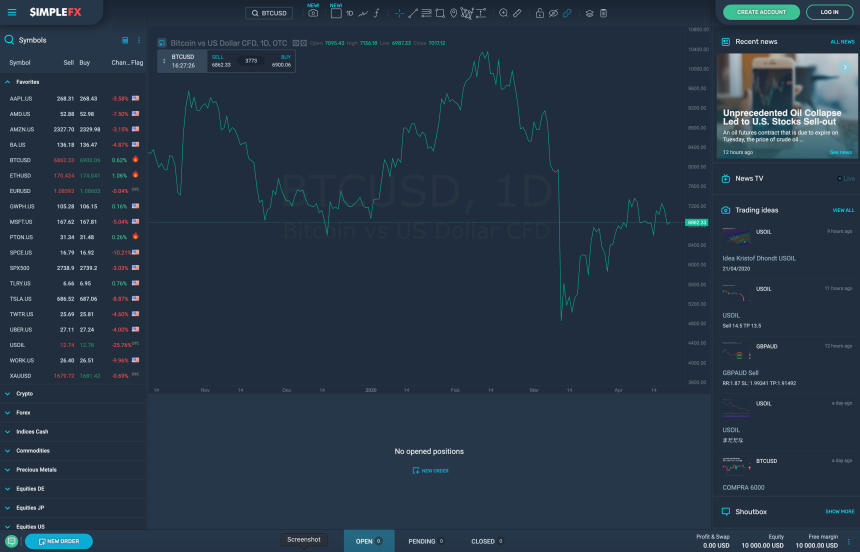This screenshot has width=860, height=552.
Task: Open the All News link
Action: [842, 42]
